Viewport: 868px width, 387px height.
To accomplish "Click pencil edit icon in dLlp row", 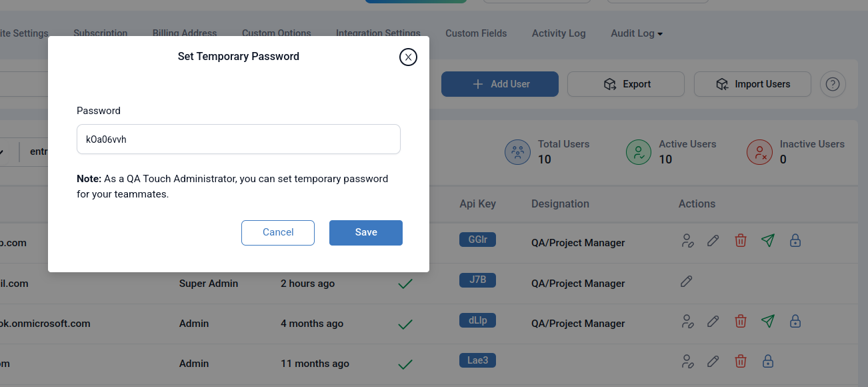I will (713, 322).
